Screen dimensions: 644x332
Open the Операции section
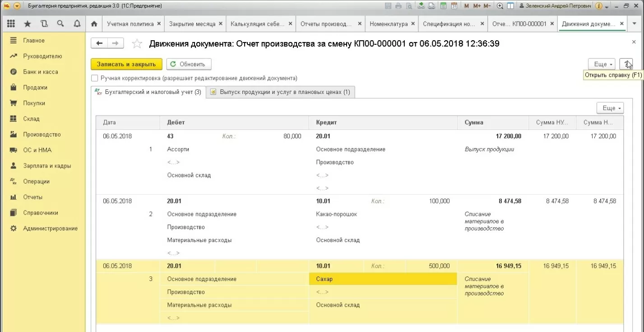pyautogui.click(x=36, y=182)
